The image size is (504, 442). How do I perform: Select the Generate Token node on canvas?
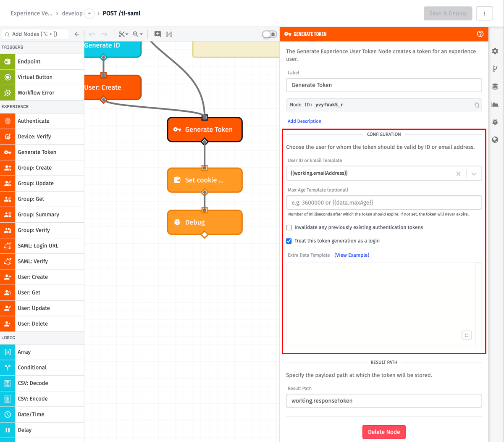(205, 129)
